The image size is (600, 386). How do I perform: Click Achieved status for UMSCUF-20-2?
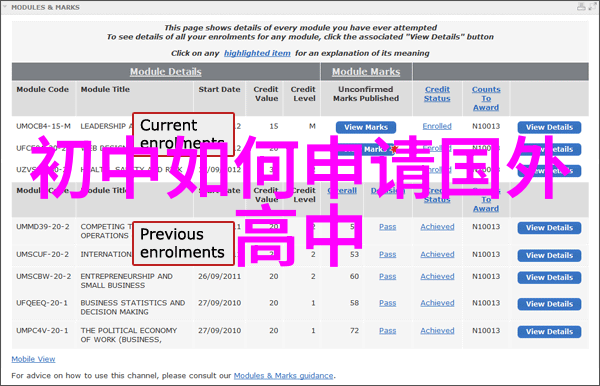point(437,254)
